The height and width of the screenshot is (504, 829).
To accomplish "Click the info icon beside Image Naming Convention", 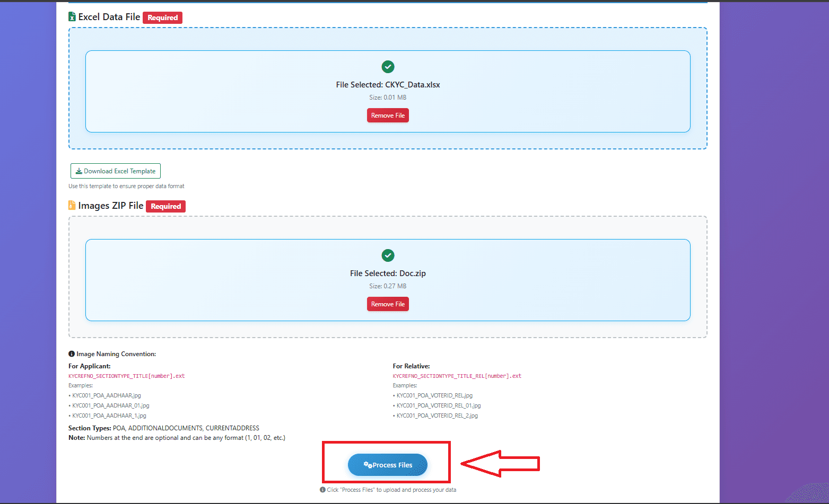I will [x=72, y=354].
